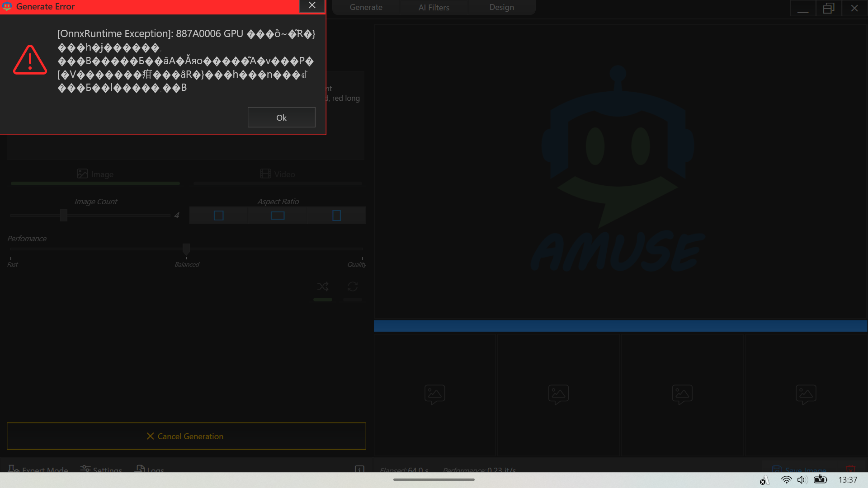
Task: Click the Performance slider Balanced handle
Action: click(186, 249)
